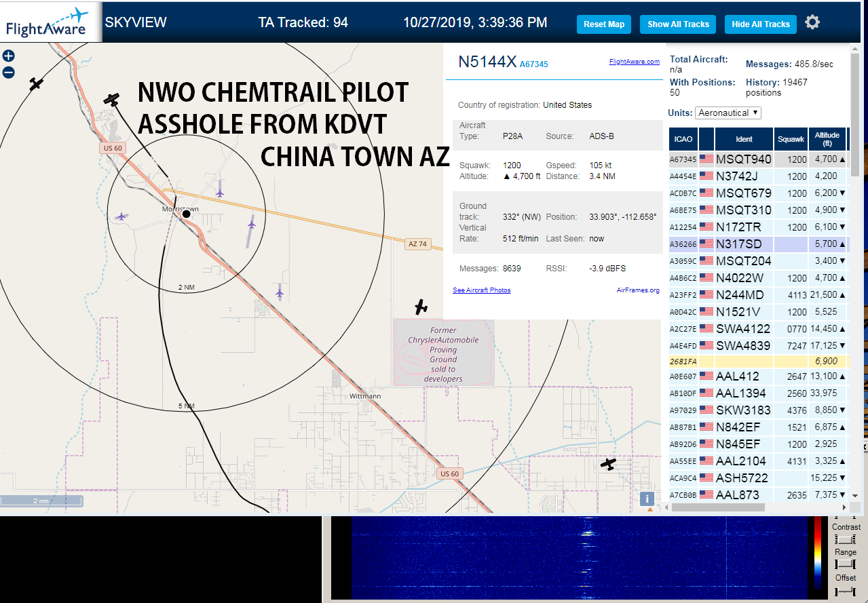868x603 pixels.
Task: Reset the map view
Action: click(x=604, y=24)
